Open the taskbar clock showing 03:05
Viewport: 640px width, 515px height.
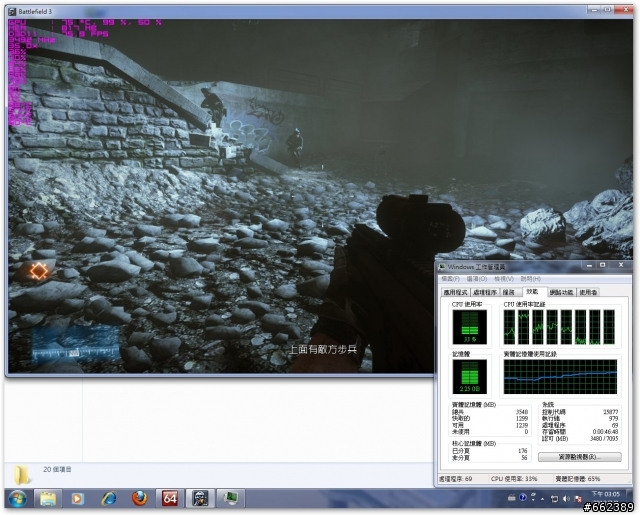[606, 494]
